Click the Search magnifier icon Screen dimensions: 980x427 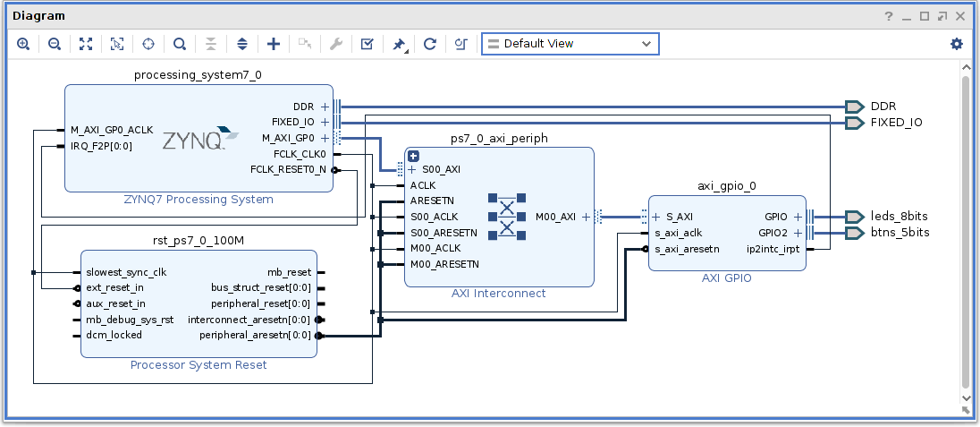[180, 44]
